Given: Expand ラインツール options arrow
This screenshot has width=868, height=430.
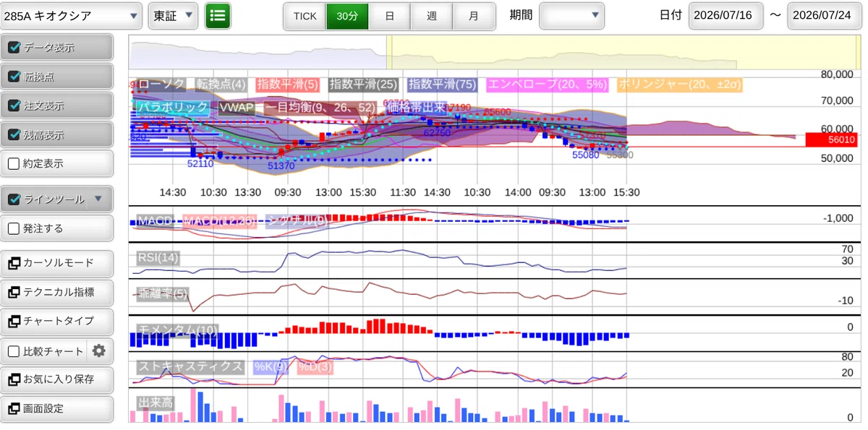Looking at the screenshot, I should [x=99, y=199].
